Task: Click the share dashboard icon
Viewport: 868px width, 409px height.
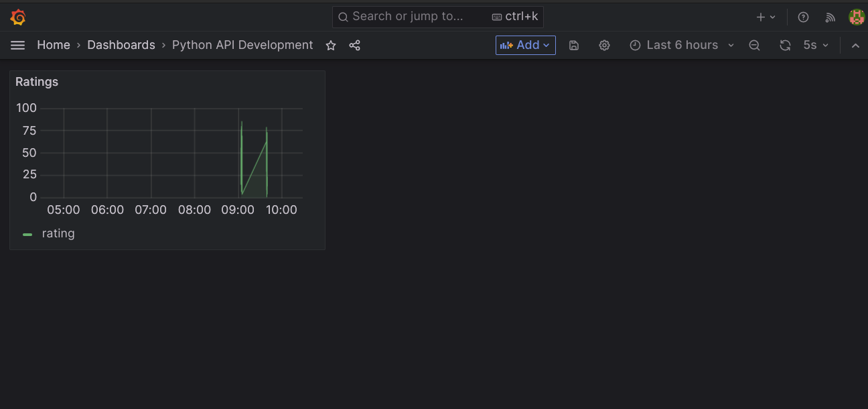Action: tap(355, 45)
